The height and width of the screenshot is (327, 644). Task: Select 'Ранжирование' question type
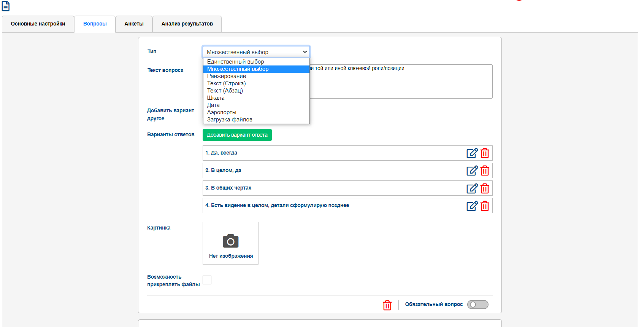[256, 76]
